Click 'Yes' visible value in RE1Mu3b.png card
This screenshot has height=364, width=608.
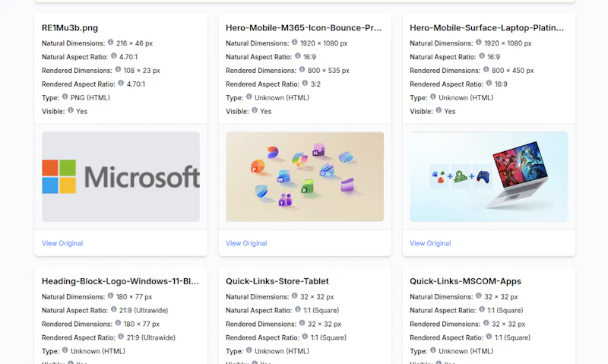coord(82,111)
